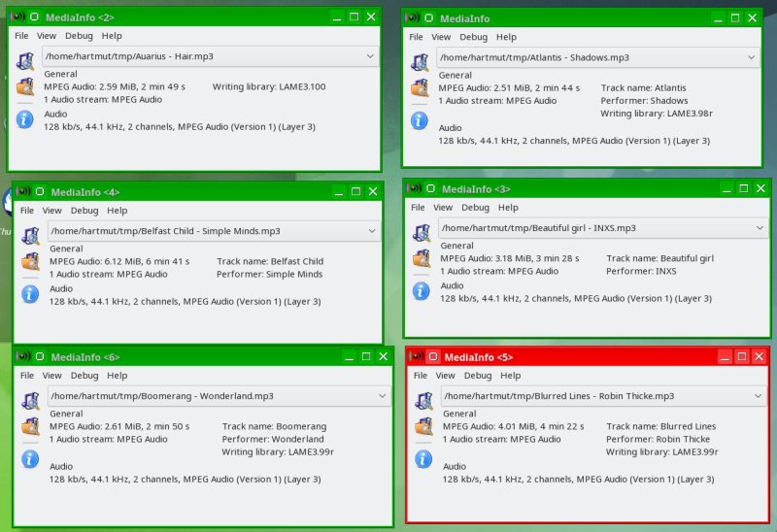The height and width of the screenshot is (532, 777).
Task: Click 'MPEG Audio: 3.18 MiB, 3 min 28 s' text
Action: (510, 258)
